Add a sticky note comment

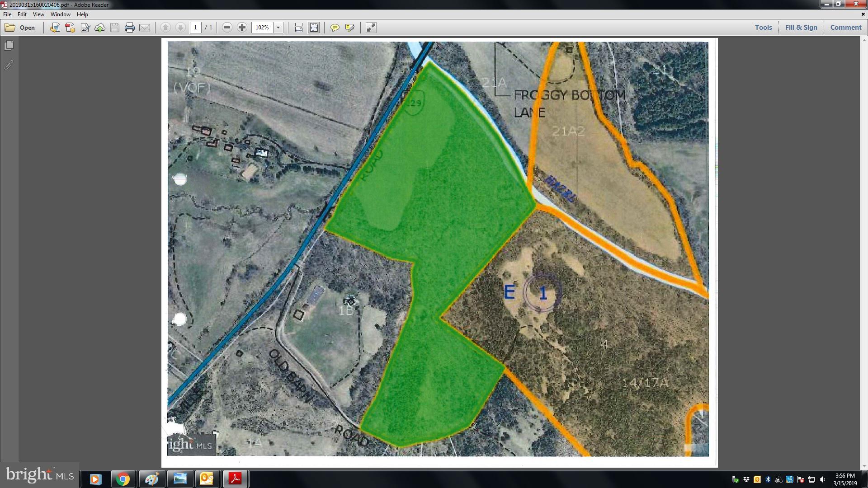point(335,28)
